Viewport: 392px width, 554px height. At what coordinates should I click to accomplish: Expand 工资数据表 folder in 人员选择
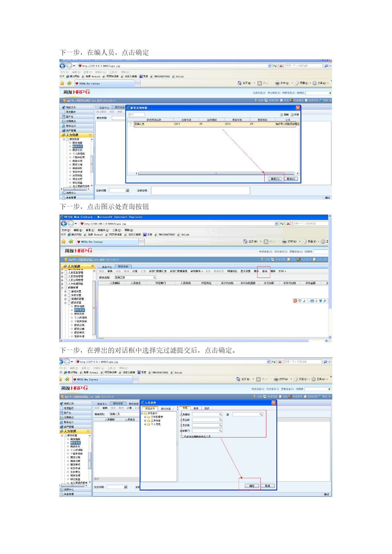pos(145,417)
